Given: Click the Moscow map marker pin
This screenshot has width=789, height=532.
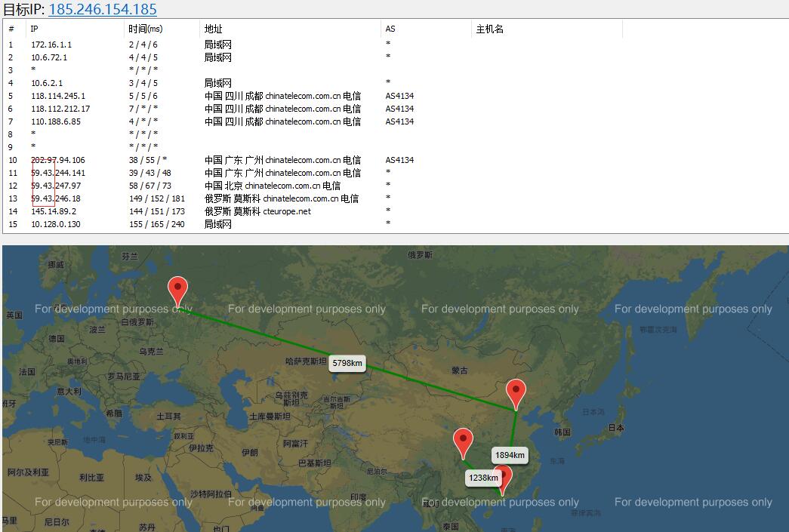Looking at the screenshot, I should click(x=177, y=291).
